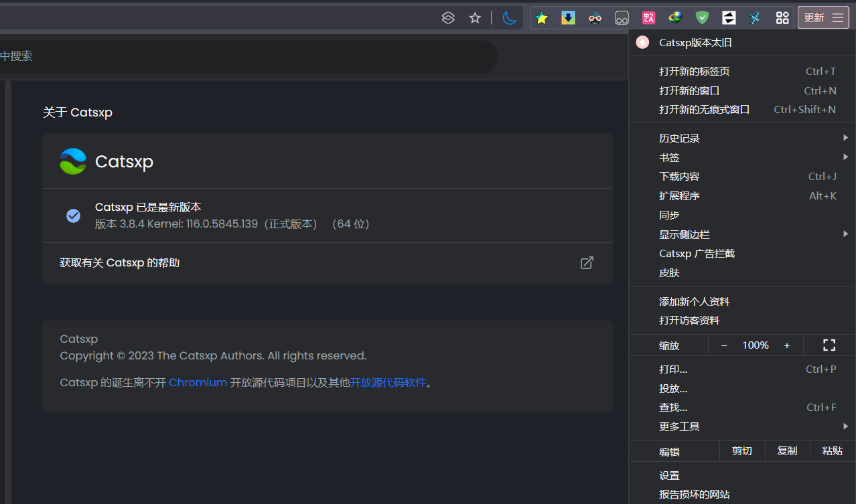
Task: Open a new incognito window 打开新的无痕式窗口
Action: coord(742,110)
